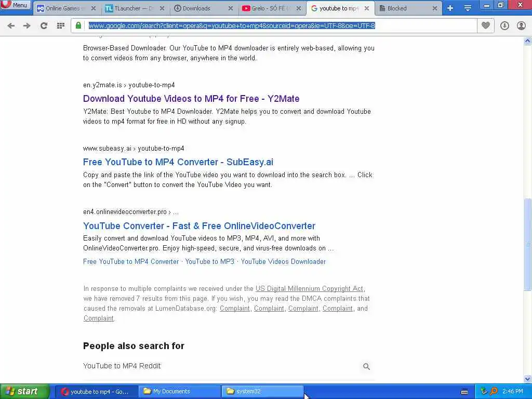Click the magnifier tray icon
532x399 pixels.
click(494, 391)
